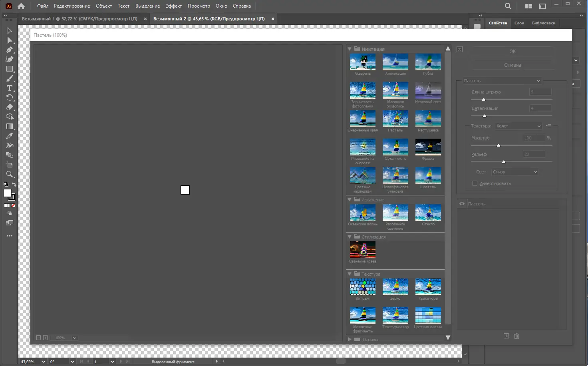Choose the Стекло filter thumbnail
The width and height of the screenshot is (588, 366).
[428, 213]
